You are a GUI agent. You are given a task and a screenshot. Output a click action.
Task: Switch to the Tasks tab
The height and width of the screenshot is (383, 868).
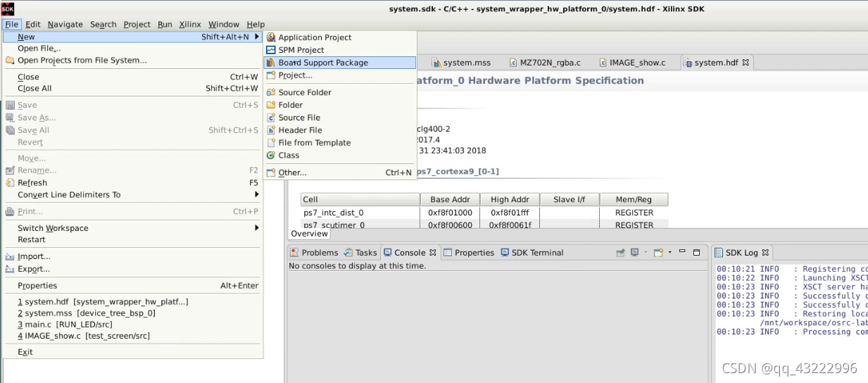coord(361,253)
